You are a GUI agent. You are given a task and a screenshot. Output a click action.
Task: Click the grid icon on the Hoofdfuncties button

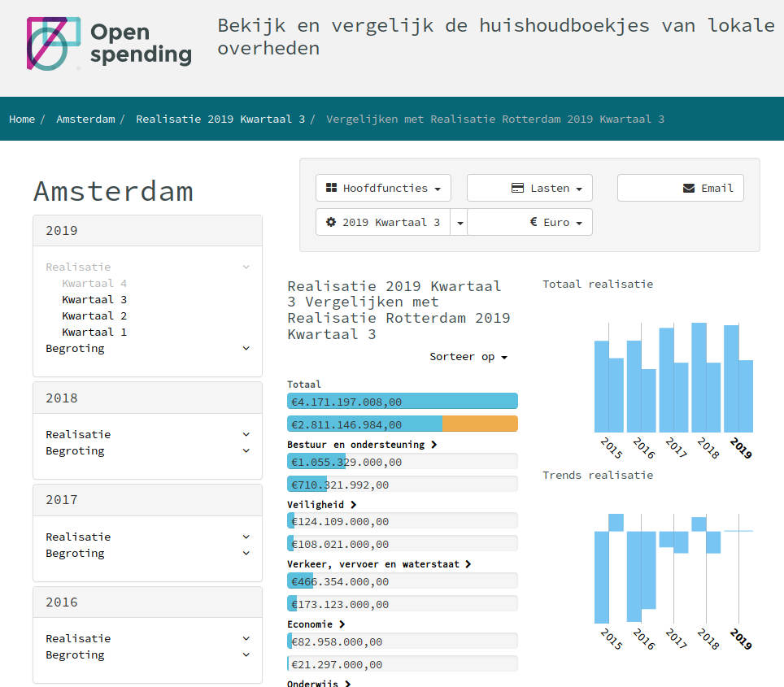click(331, 187)
